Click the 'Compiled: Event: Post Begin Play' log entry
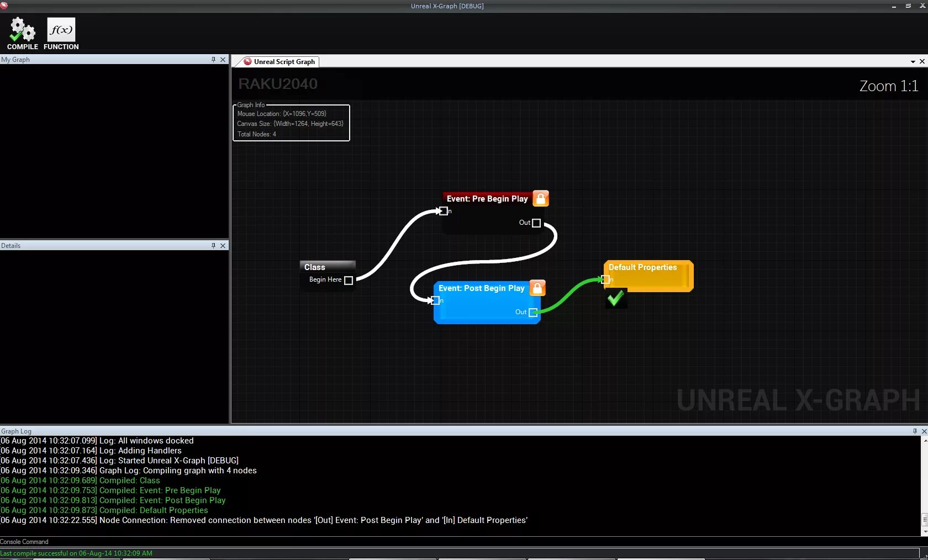 pyautogui.click(x=113, y=500)
